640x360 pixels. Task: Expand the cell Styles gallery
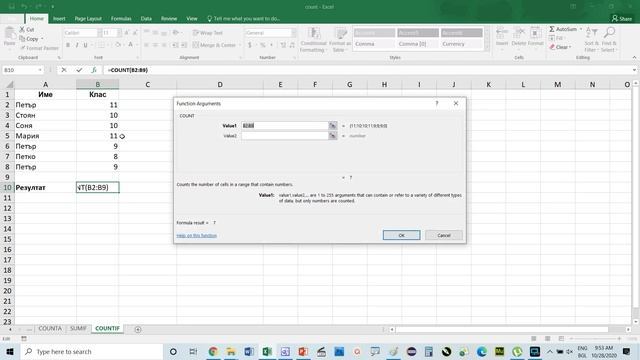(x=487, y=47)
